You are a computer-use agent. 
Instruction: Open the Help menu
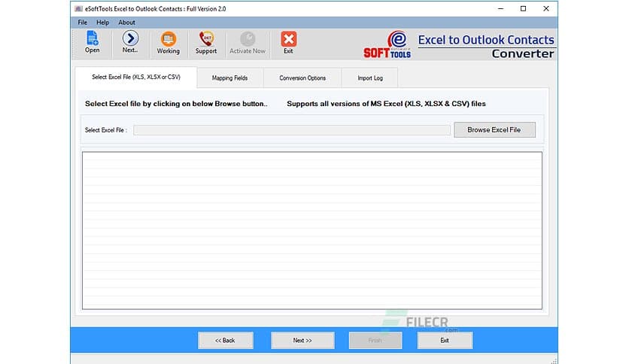[102, 23]
